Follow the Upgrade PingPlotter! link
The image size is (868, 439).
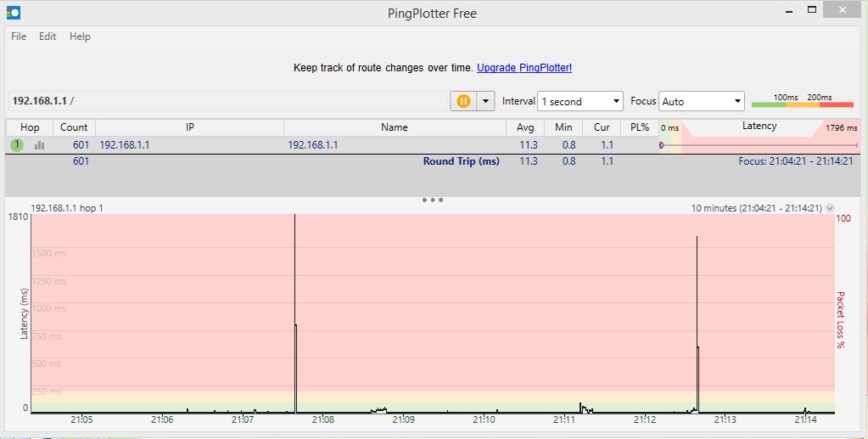pos(524,68)
